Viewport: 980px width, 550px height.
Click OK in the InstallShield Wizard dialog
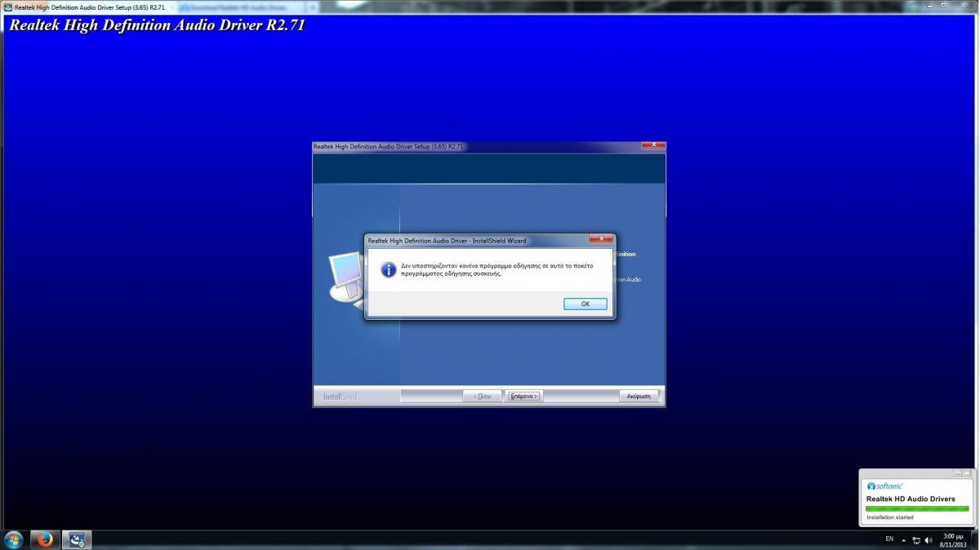pos(585,304)
